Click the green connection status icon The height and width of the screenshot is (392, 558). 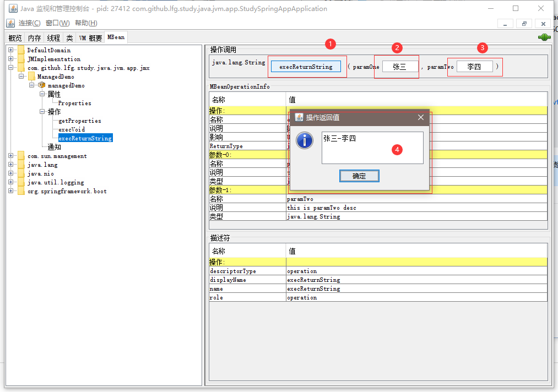544,37
